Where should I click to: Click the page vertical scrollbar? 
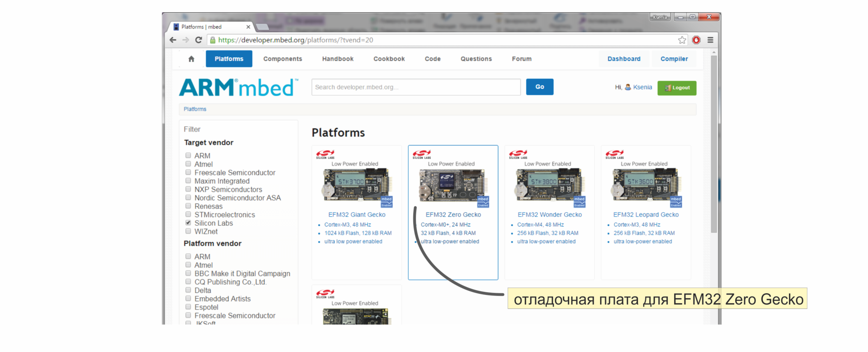point(714,144)
